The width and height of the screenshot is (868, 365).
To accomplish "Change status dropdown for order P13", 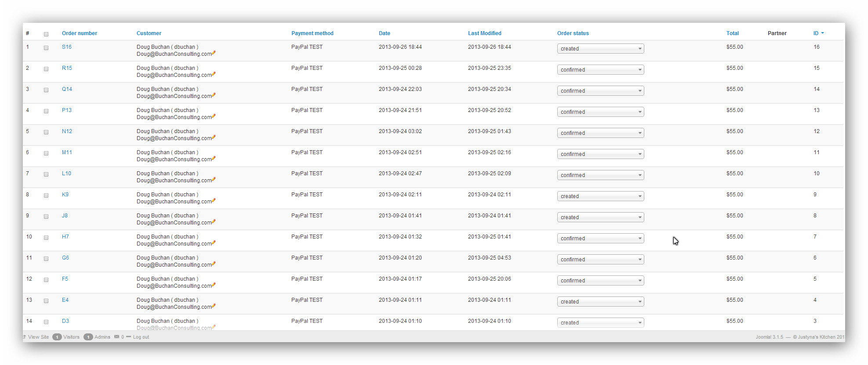I will (x=600, y=112).
